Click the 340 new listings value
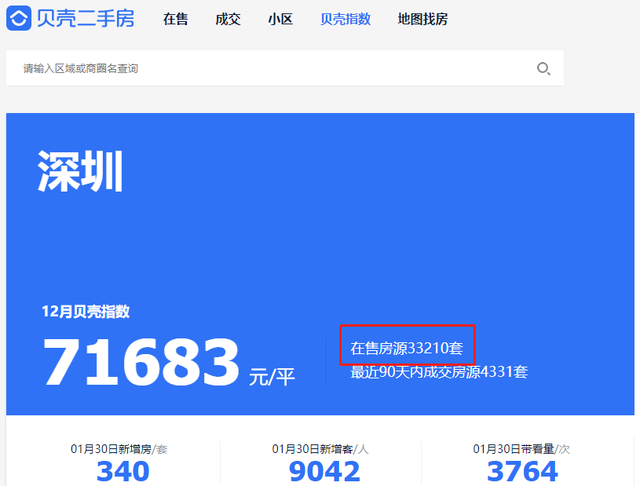Screen dimensions: 640x486 click(x=123, y=471)
